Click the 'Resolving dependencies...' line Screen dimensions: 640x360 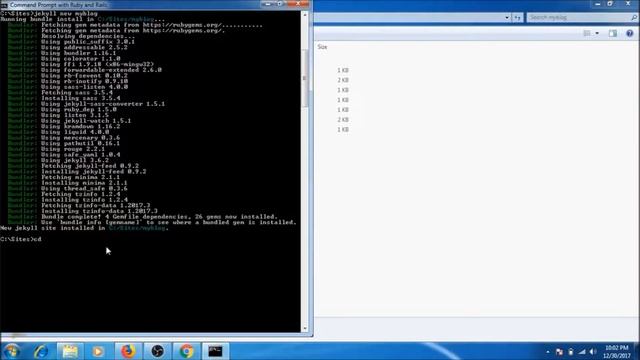(x=88, y=36)
